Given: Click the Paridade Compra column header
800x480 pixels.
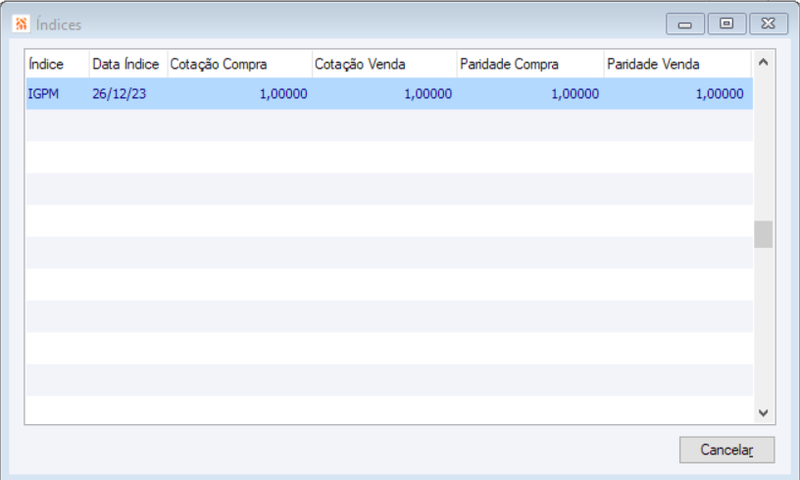Looking at the screenshot, I should 531,64.
